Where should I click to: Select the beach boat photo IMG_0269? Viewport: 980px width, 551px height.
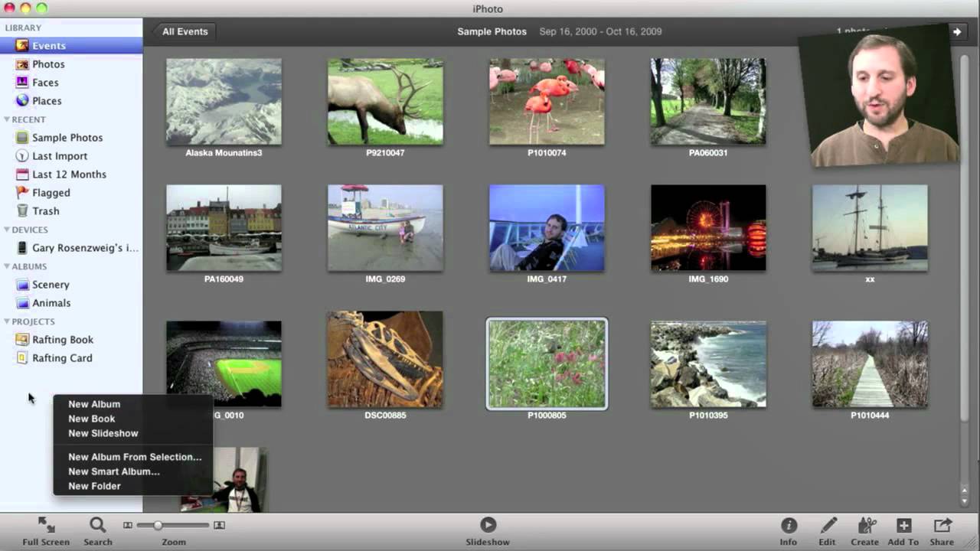(x=385, y=228)
